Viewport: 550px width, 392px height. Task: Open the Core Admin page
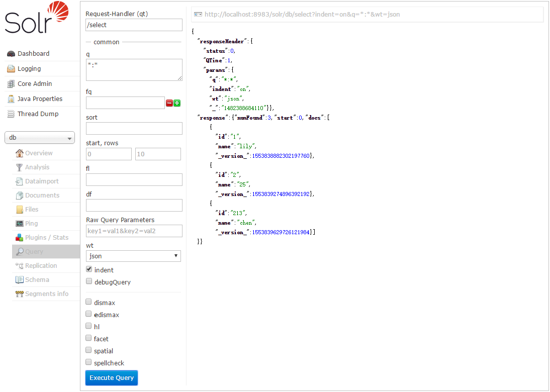point(35,84)
